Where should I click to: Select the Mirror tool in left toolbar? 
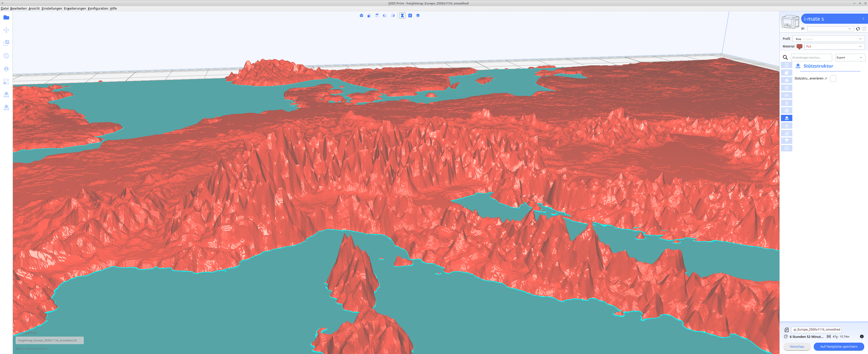point(6,69)
